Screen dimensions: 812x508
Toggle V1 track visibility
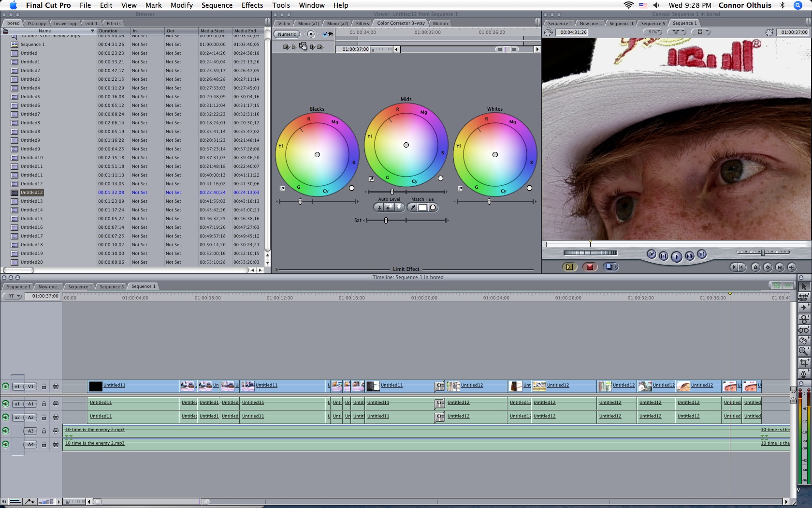[5, 387]
